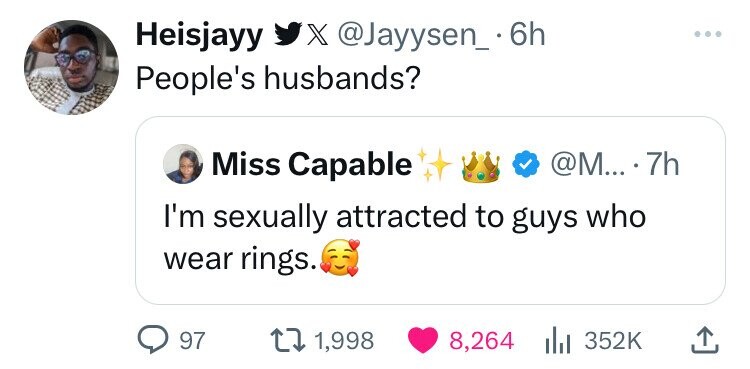
Task: Click the retweet arrows icon
Action: tap(290, 340)
